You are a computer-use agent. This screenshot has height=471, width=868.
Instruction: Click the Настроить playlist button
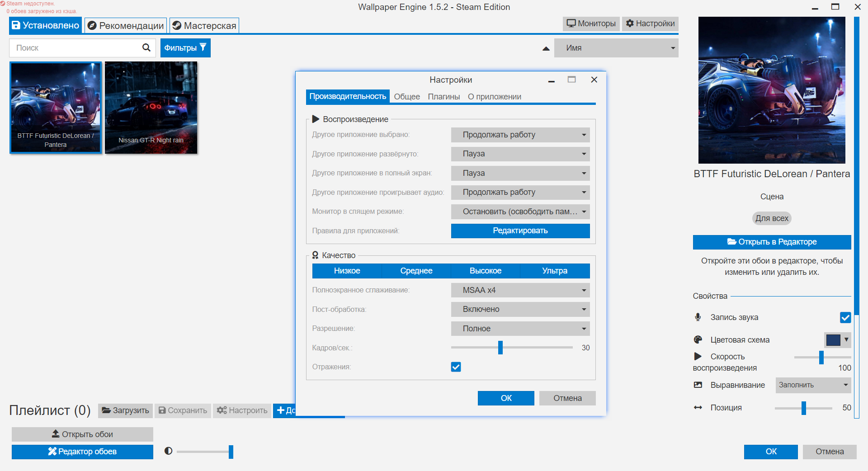tap(242, 410)
